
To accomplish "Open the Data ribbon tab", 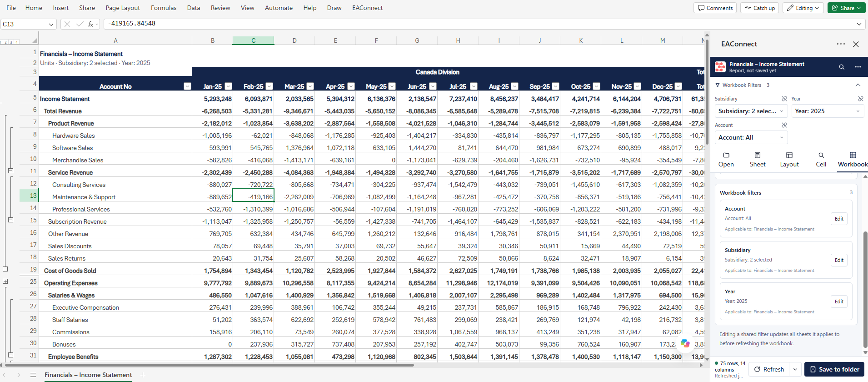I will point(194,8).
